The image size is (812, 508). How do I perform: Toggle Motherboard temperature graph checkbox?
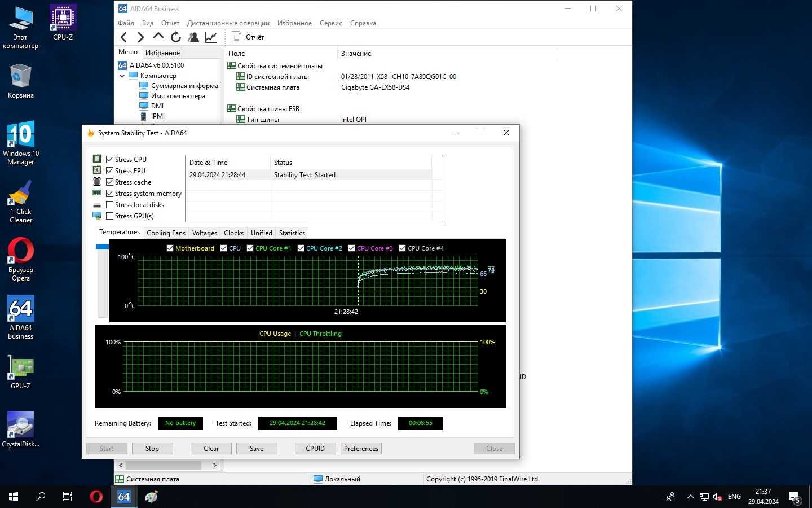(x=170, y=248)
